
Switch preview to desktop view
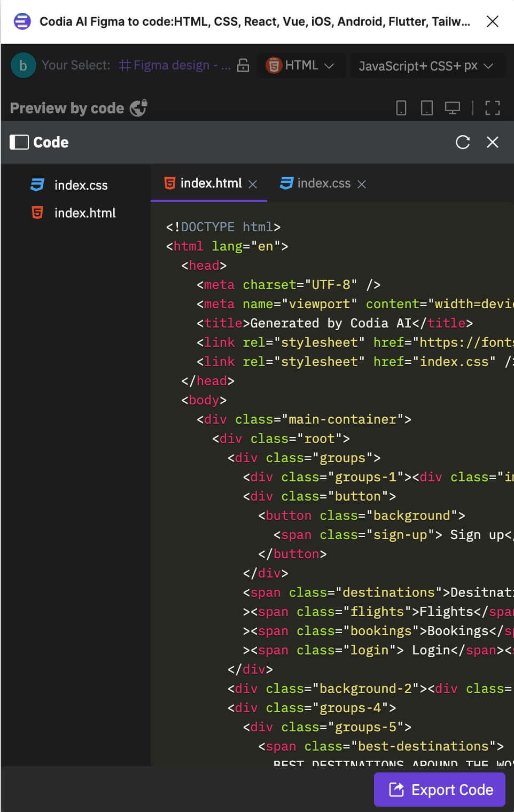[453, 108]
